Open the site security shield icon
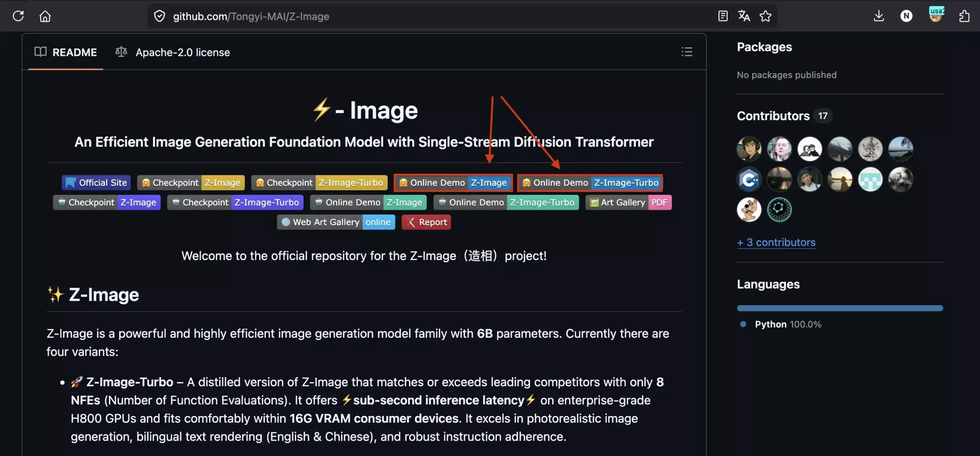This screenshot has width=980, height=456. (x=159, y=16)
